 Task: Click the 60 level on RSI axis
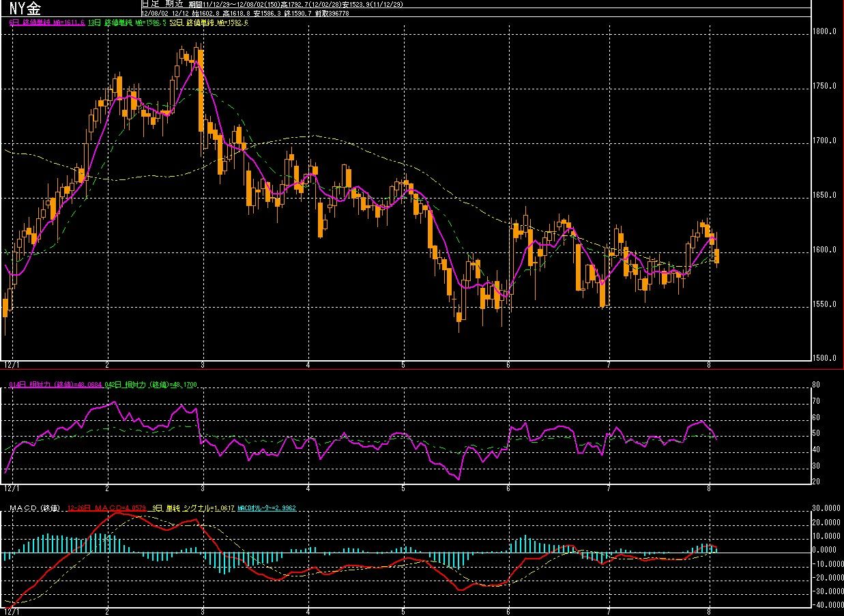(815, 417)
